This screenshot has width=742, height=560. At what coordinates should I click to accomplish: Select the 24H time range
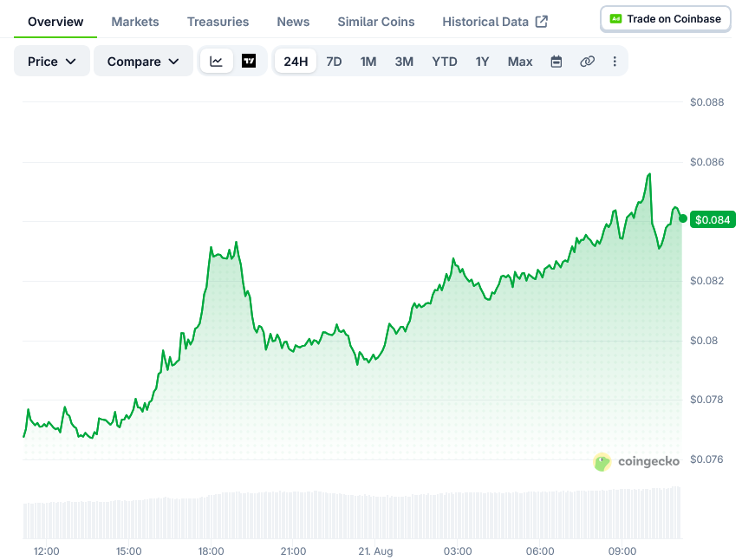tap(296, 62)
